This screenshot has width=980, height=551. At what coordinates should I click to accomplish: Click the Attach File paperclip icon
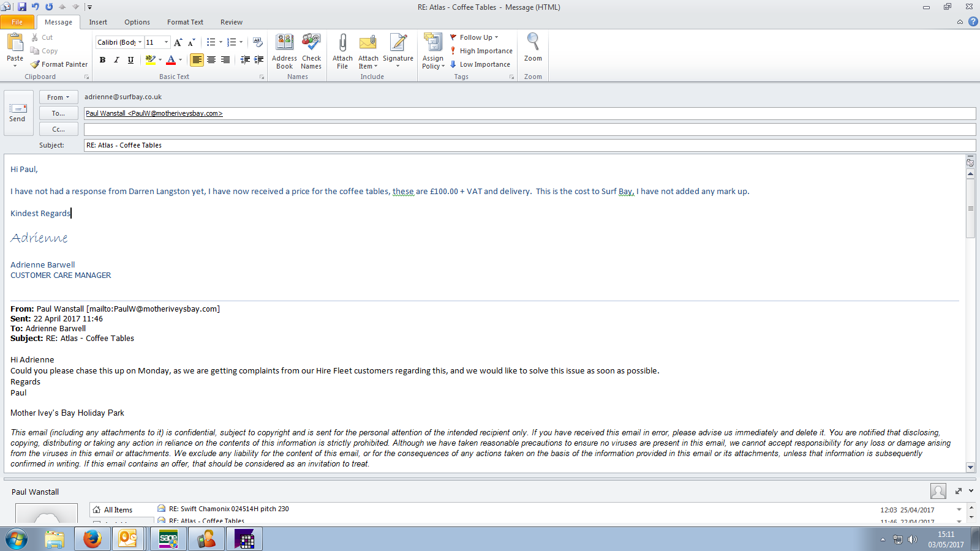pyautogui.click(x=342, y=43)
